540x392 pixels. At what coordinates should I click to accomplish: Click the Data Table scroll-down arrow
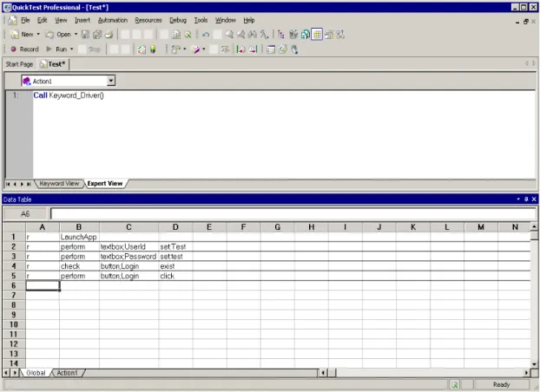[534, 364]
